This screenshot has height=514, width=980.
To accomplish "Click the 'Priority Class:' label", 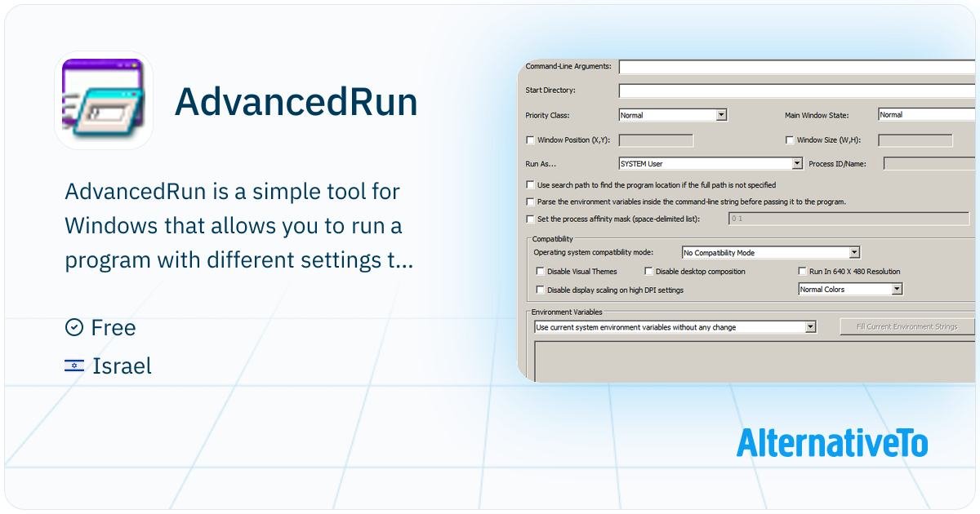I will point(548,115).
